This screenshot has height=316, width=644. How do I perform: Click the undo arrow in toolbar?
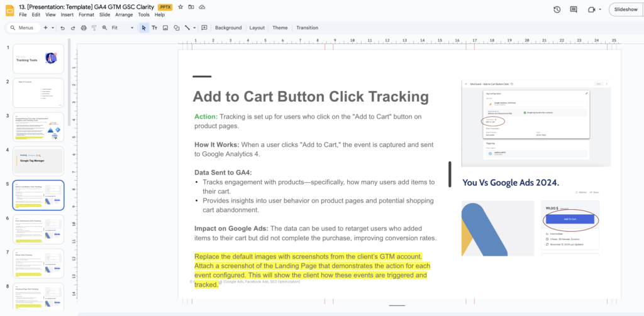pyautogui.click(x=62, y=28)
